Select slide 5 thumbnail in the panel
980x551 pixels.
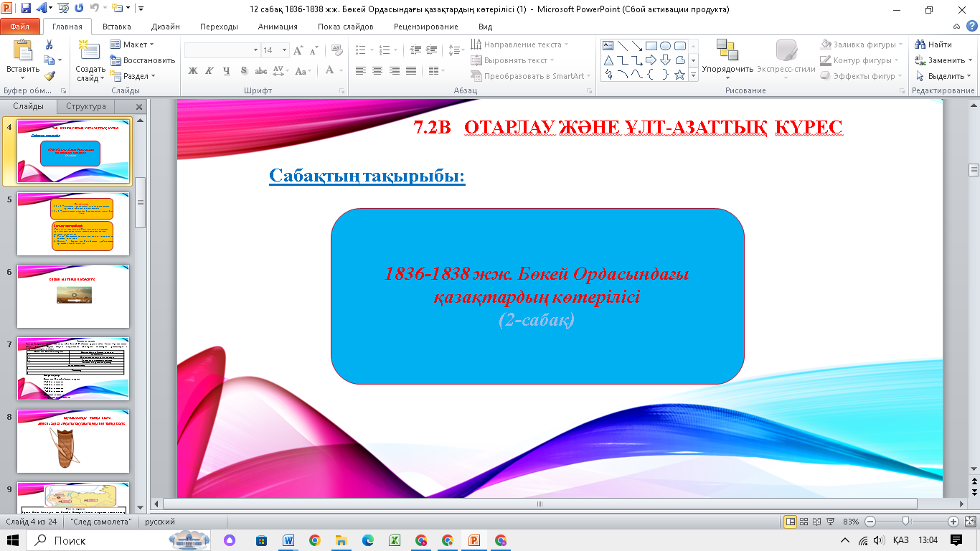coord(73,224)
